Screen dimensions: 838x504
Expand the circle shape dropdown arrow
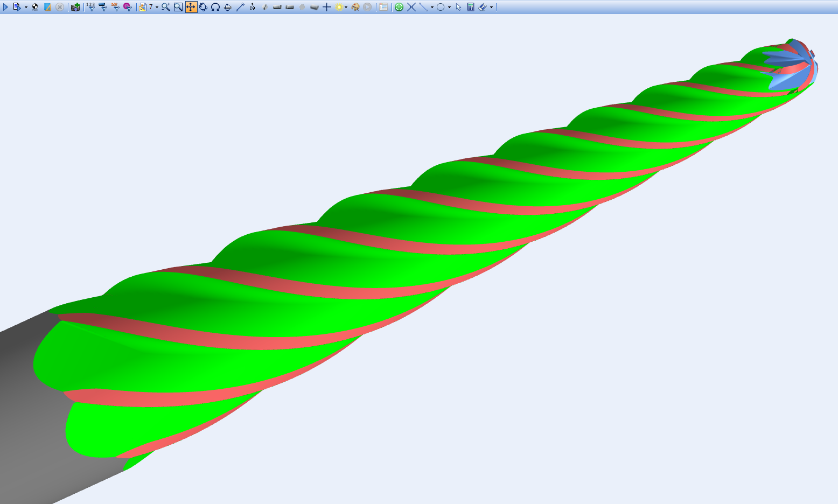click(x=449, y=8)
